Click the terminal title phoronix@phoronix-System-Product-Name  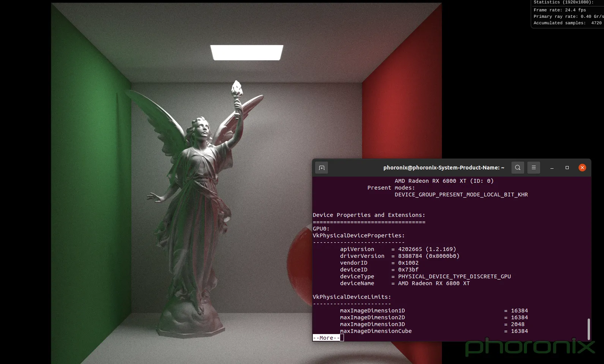[x=444, y=168]
